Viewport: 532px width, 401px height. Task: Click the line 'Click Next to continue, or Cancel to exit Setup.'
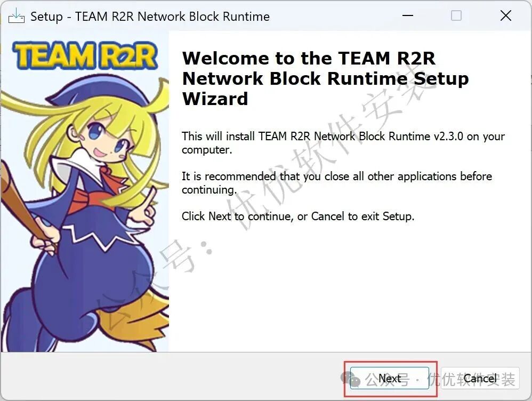coord(298,216)
